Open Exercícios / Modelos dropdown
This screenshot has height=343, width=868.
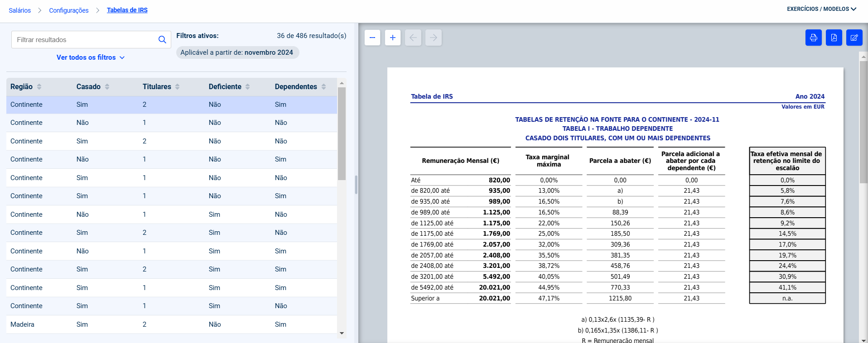pos(821,9)
